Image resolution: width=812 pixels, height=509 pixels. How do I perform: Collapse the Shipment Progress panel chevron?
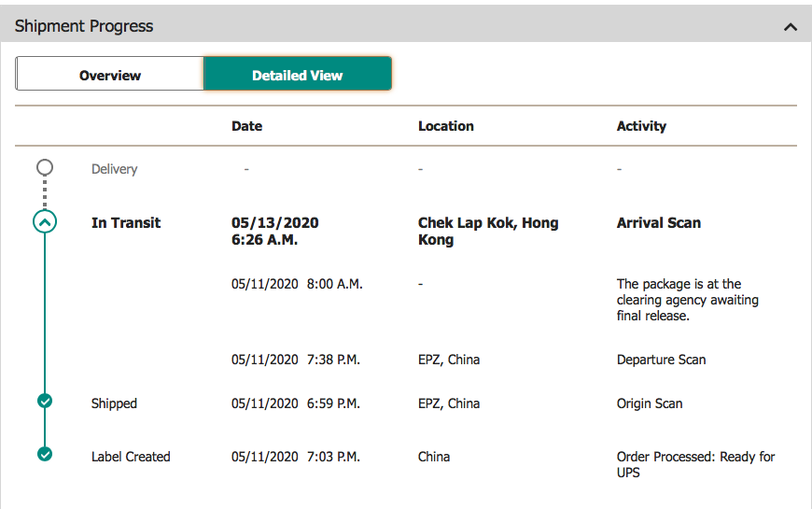click(791, 27)
